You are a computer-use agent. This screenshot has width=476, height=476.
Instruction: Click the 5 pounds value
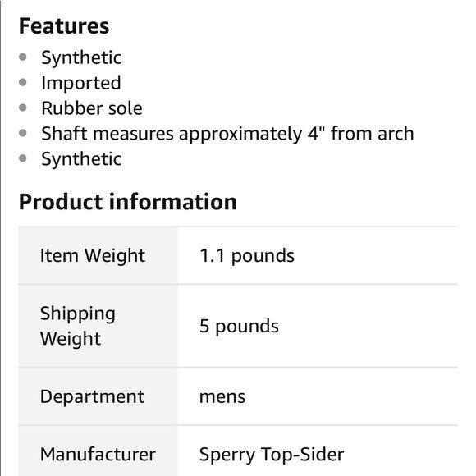(239, 327)
